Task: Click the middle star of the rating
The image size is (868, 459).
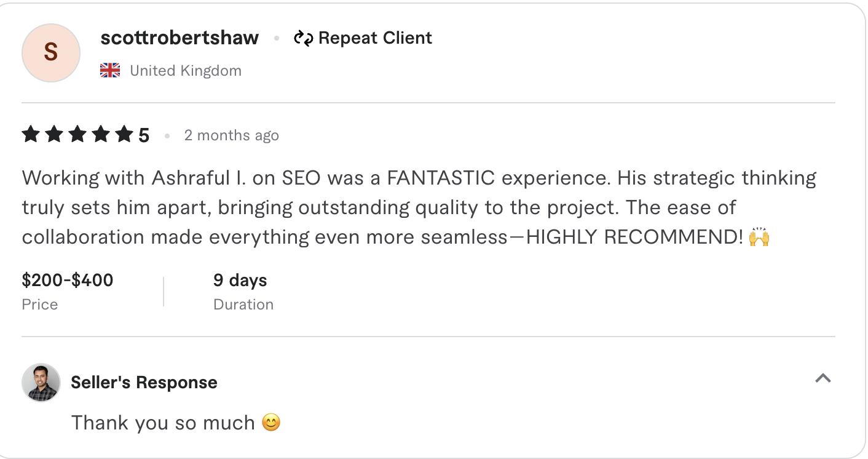Action: point(78,134)
